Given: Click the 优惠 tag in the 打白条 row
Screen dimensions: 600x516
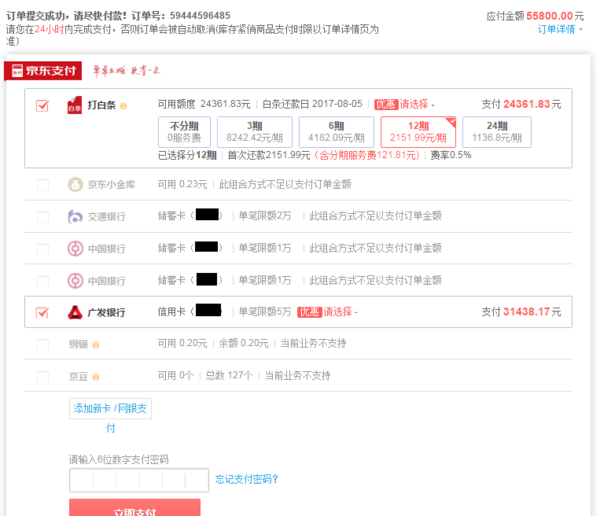Looking at the screenshot, I should 386,104.
